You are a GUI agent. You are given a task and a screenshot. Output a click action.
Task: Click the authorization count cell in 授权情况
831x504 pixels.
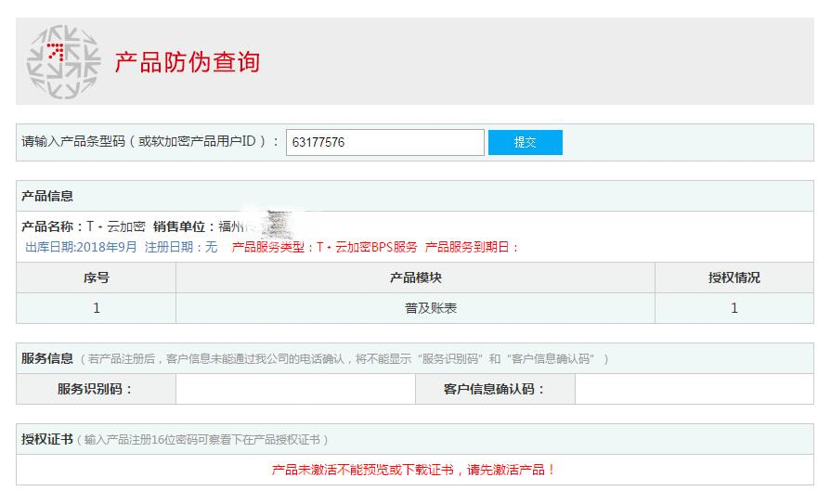click(x=734, y=308)
